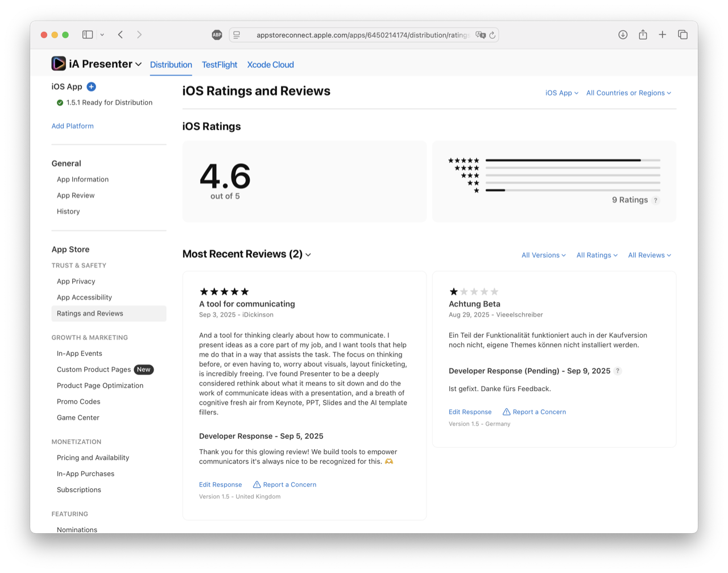Screen dimensions: 728x573
Task: Add a new iOS App version
Action: (91, 86)
